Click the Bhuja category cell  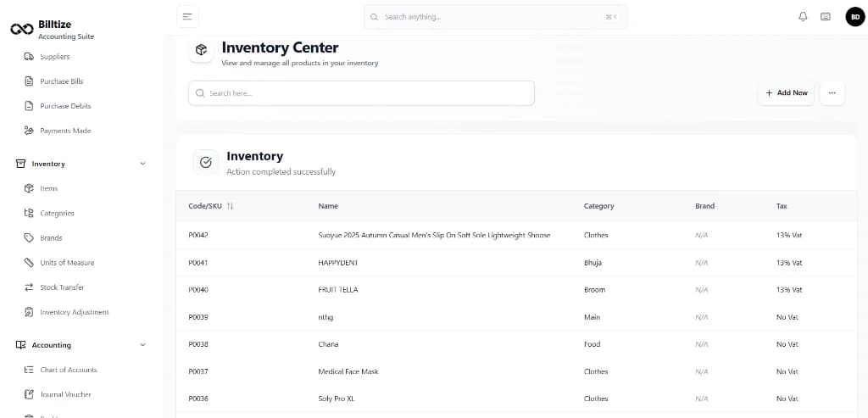tap(593, 263)
